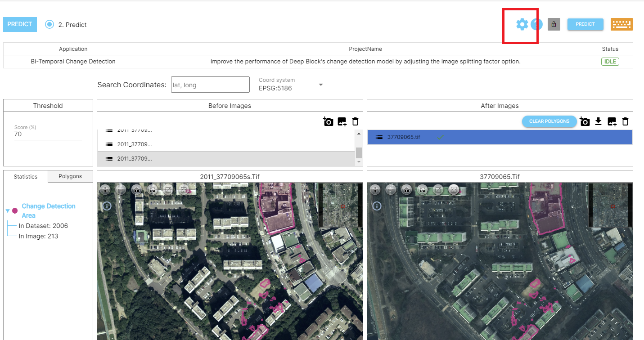644x340 pixels.
Task: Open the Coord system EPSG:5186 dropdown
Action: [x=321, y=85]
